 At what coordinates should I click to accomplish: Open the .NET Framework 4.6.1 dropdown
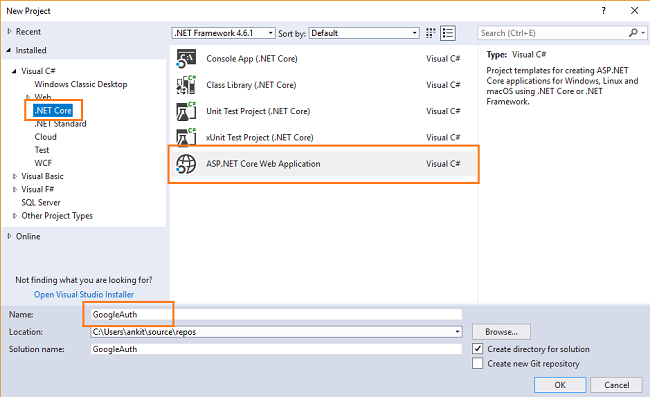point(224,33)
